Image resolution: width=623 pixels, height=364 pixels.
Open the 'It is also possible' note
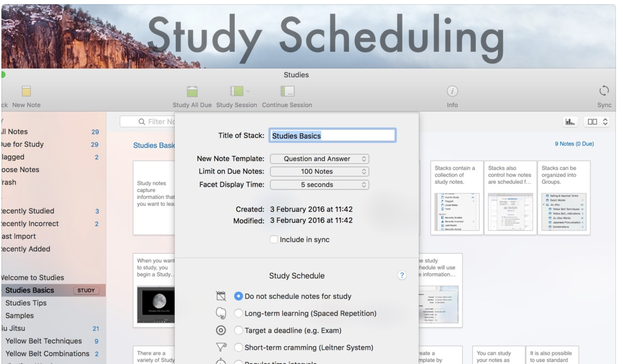click(552, 355)
